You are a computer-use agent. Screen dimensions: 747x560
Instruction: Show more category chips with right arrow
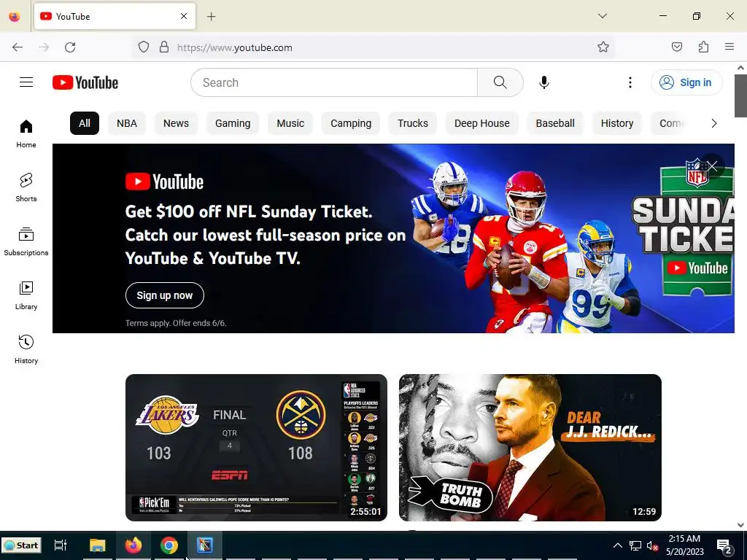pos(713,123)
